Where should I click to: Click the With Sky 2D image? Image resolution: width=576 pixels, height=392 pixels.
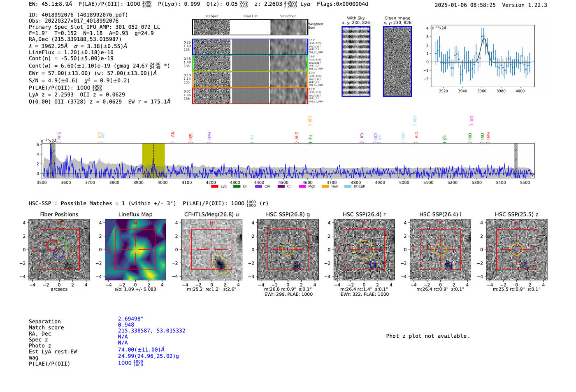pyautogui.click(x=356, y=61)
